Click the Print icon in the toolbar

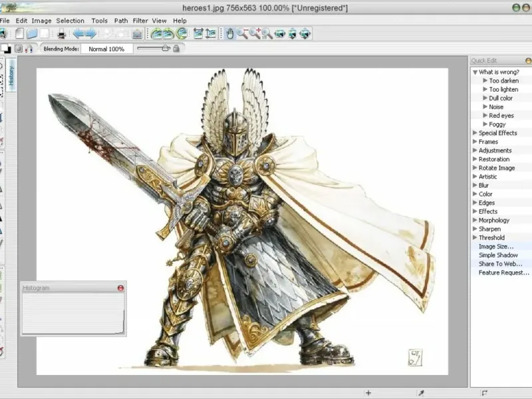[60, 33]
